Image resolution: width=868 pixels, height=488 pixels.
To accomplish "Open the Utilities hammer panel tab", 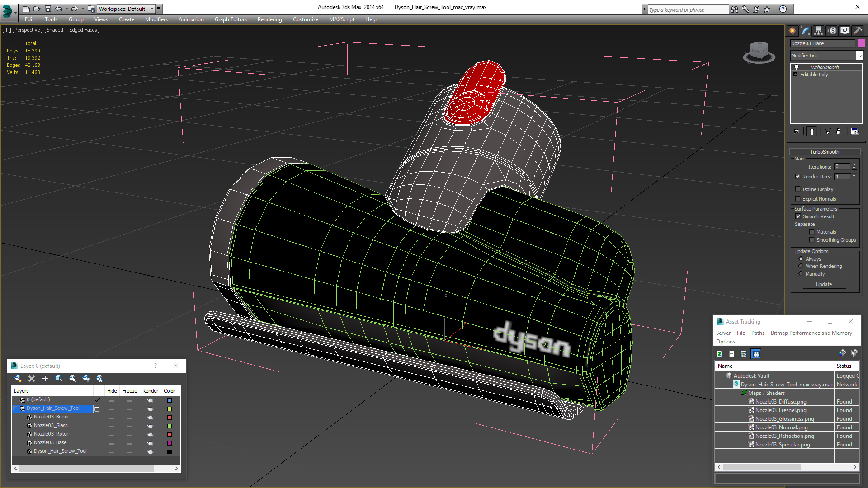I will point(858,31).
